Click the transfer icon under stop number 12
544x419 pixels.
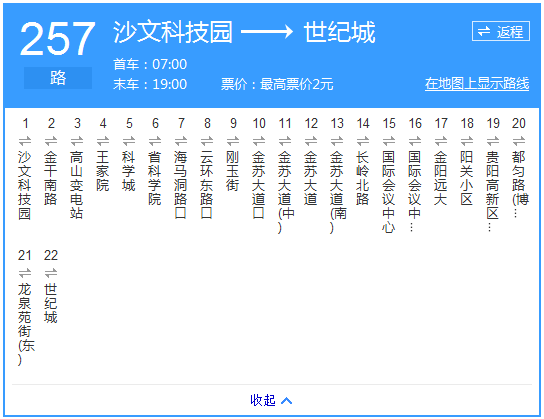tap(311, 141)
